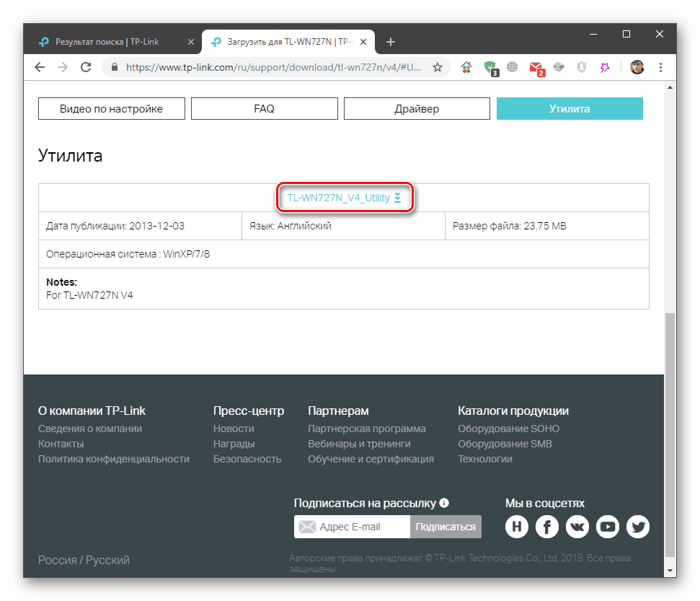Click the gray globe extension icon

(x=513, y=68)
